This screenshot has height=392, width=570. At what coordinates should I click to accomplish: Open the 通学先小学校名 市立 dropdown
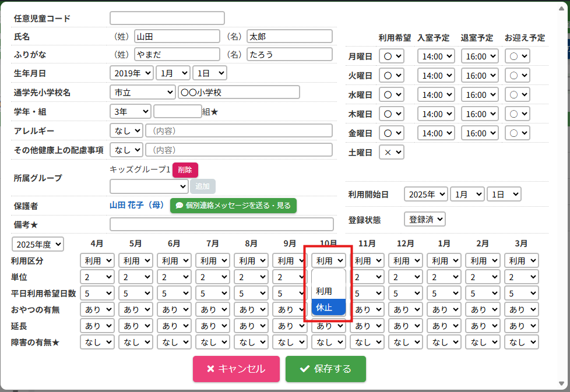click(x=142, y=92)
